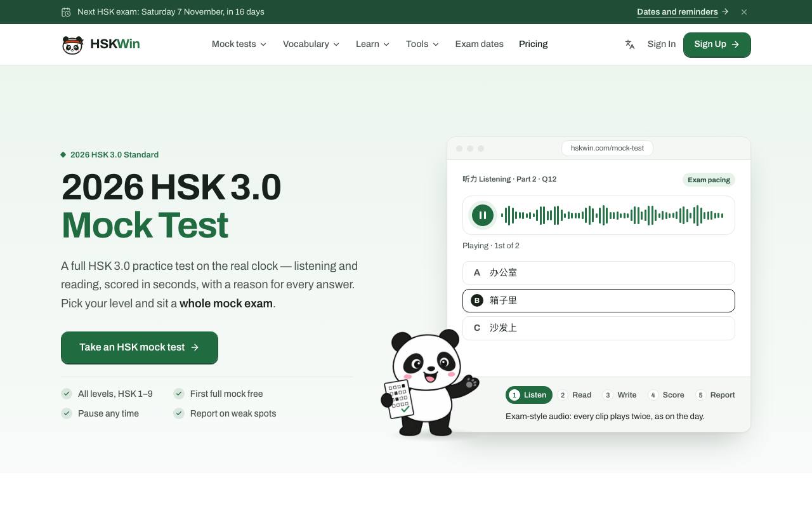The height and width of the screenshot is (508, 812).
Task: Click the check icon beside Report on weak spots
Action: pyautogui.click(x=179, y=413)
